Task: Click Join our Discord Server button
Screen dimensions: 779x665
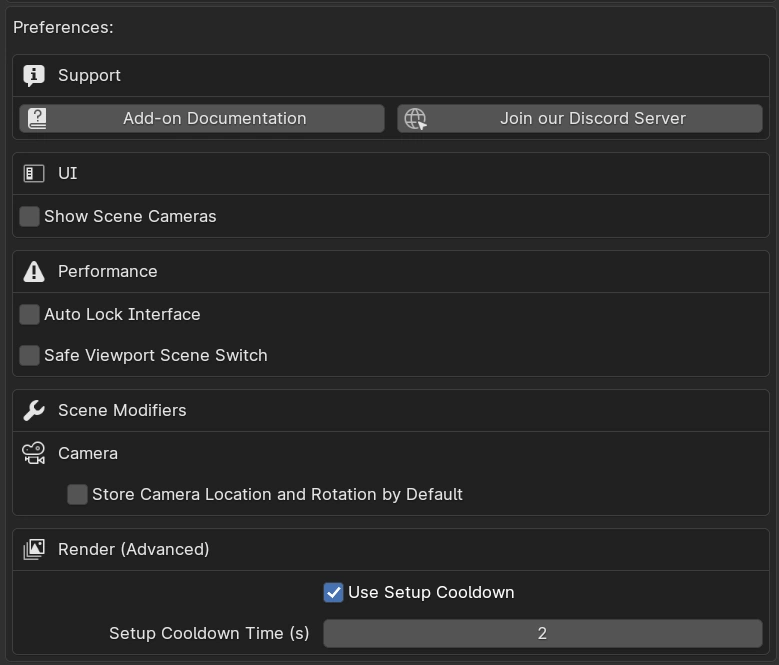Action: pyautogui.click(x=580, y=119)
